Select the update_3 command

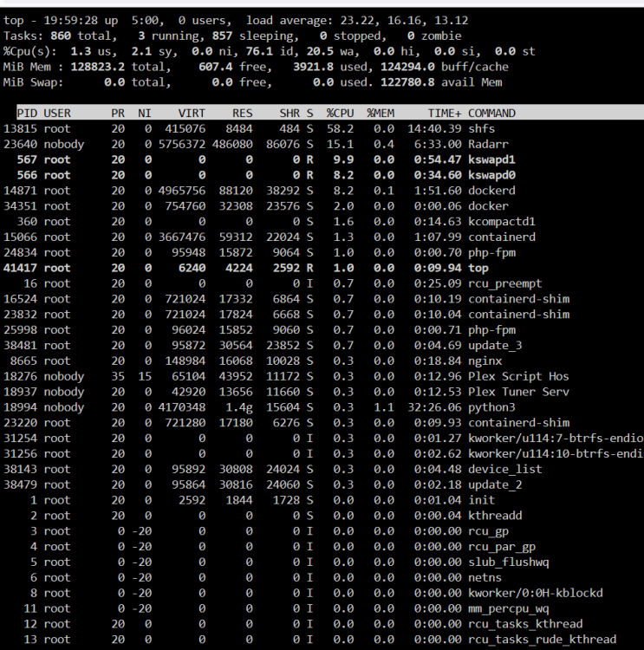(x=495, y=346)
